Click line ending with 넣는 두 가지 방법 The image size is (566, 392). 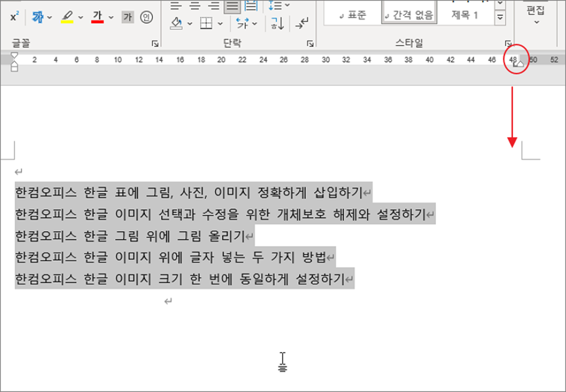pyautogui.click(x=175, y=257)
